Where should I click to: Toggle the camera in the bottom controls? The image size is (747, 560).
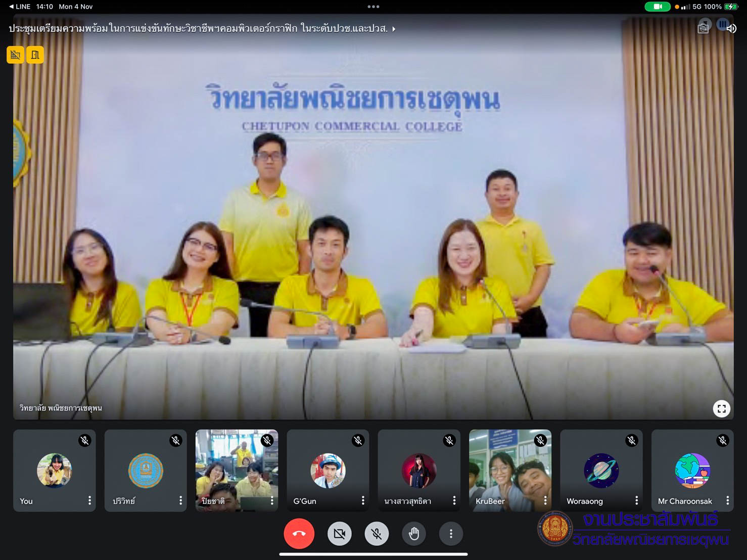tap(340, 534)
